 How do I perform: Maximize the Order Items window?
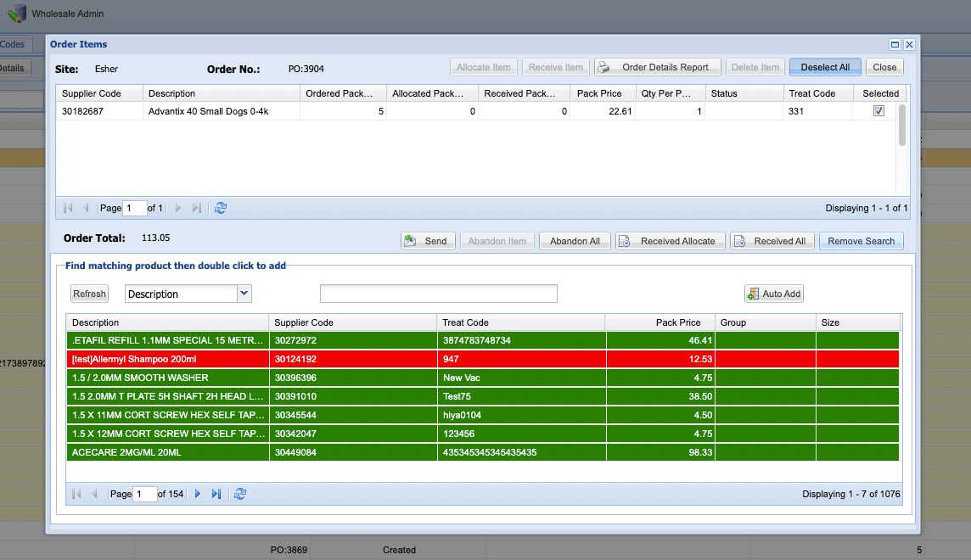(895, 45)
